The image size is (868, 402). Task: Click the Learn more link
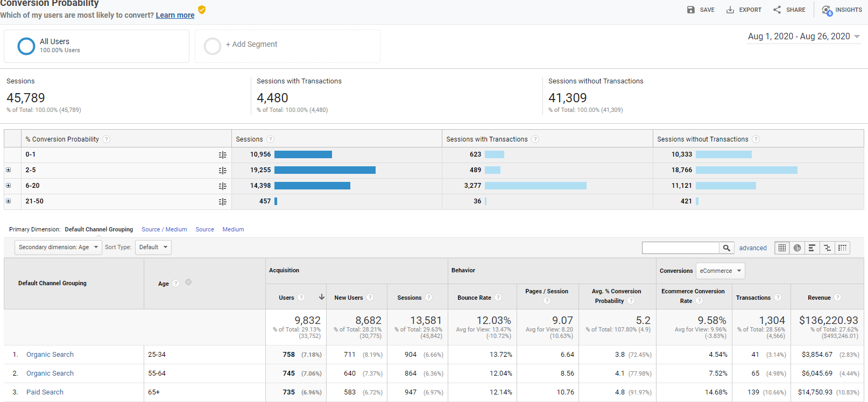click(175, 15)
